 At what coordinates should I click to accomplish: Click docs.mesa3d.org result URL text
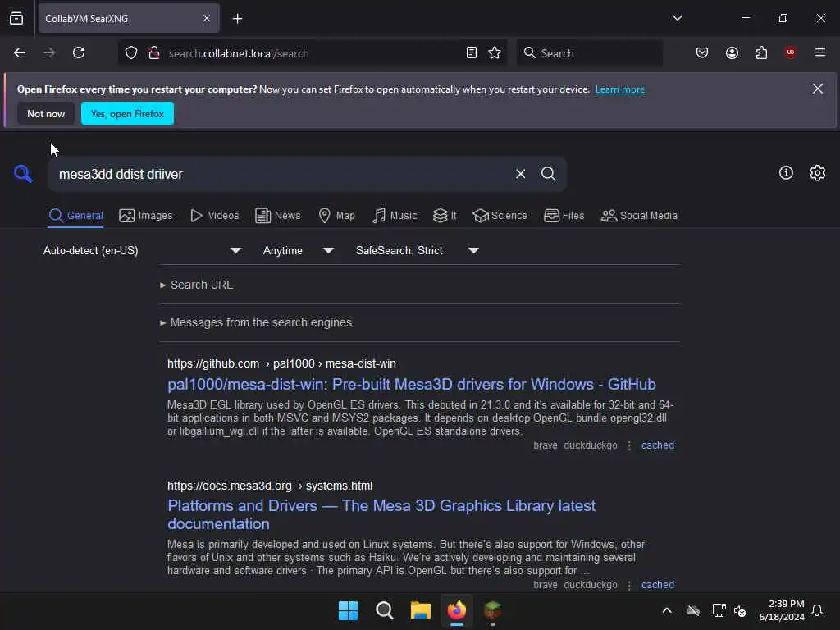point(269,486)
